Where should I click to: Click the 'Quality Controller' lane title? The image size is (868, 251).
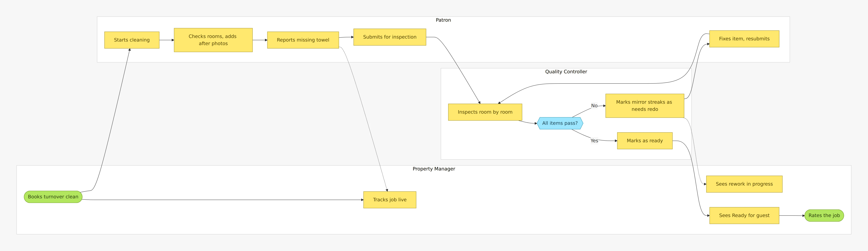click(x=566, y=72)
